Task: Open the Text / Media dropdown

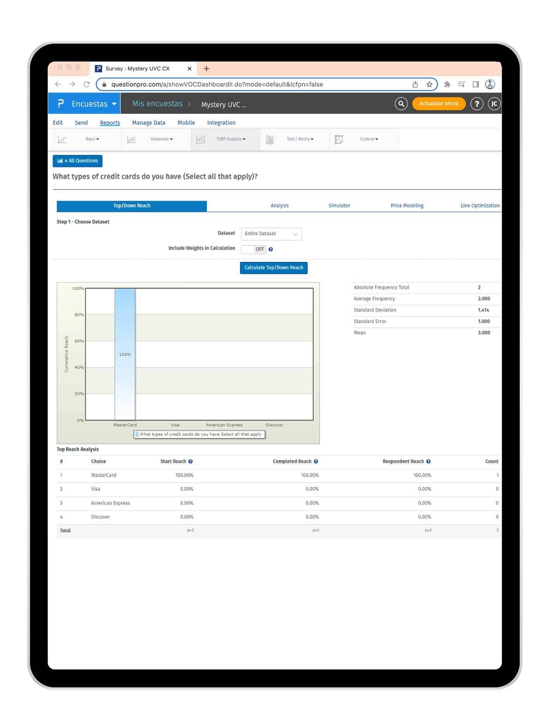Action: 300,139
